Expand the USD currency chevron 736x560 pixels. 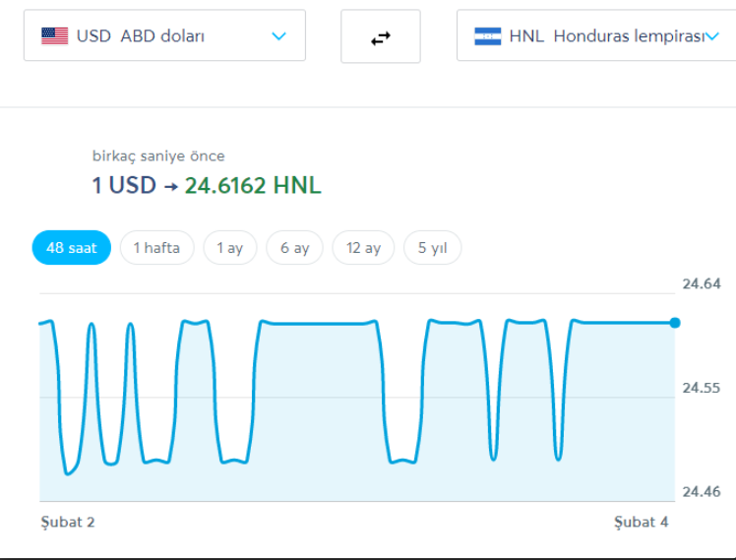click(278, 36)
